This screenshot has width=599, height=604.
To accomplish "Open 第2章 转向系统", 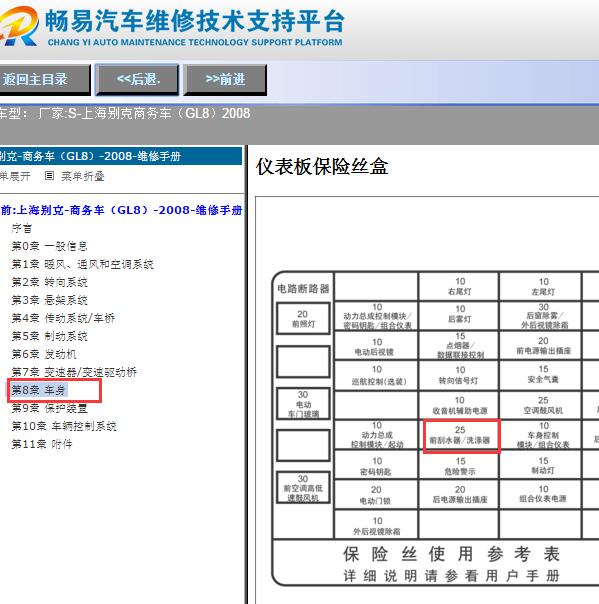I will click(49, 282).
